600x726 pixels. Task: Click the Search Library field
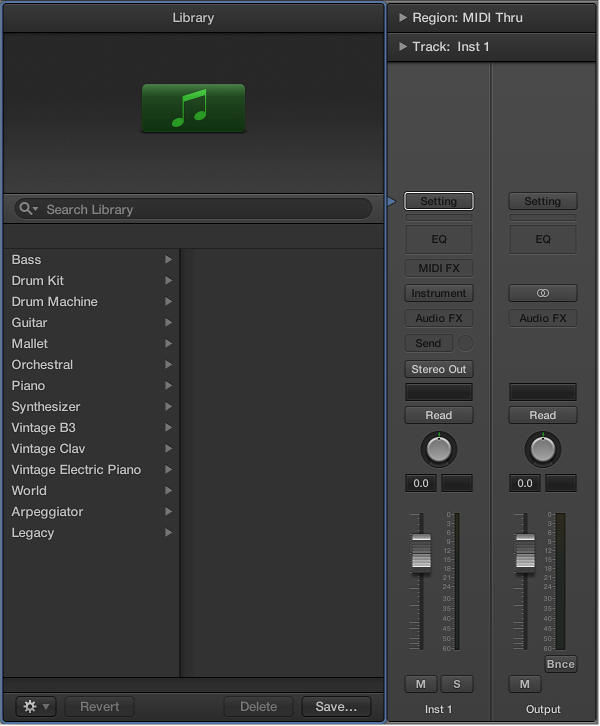194,209
